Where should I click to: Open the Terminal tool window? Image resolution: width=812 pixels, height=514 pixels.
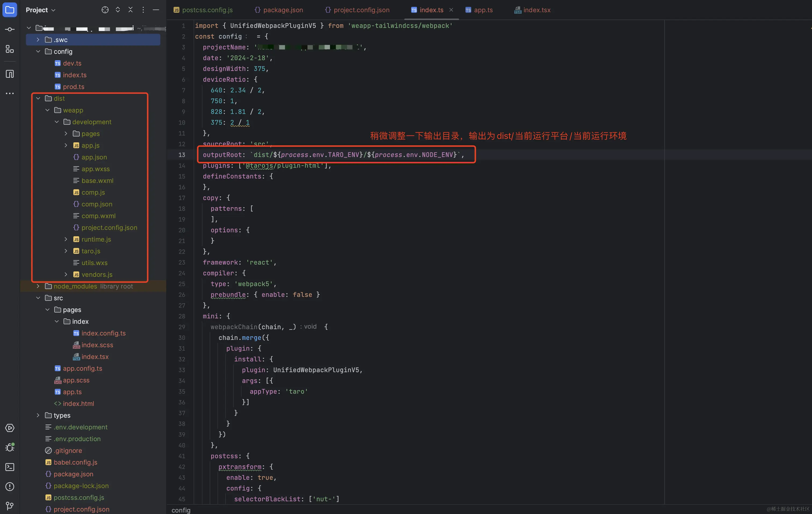coord(9,467)
